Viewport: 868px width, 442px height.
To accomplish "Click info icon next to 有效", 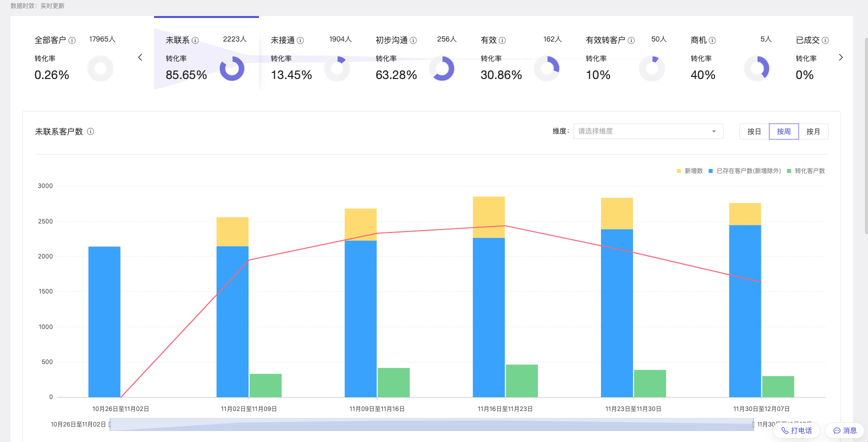I will [502, 40].
